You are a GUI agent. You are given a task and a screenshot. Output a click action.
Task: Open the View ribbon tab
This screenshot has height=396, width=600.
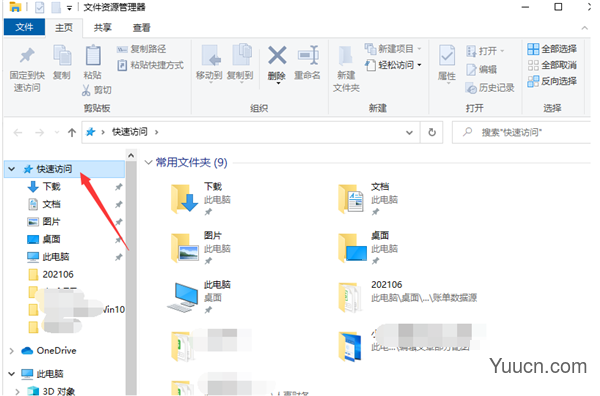(x=141, y=28)
